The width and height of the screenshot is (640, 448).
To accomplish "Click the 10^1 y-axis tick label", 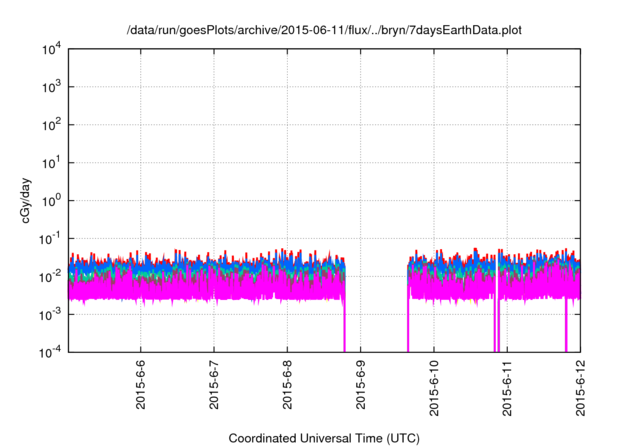I will (52, 163).
